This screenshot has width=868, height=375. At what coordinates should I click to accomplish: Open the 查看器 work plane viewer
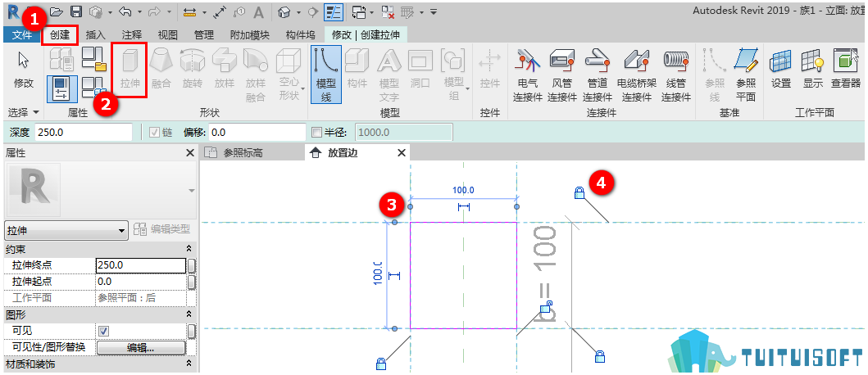tap(846, 70)
